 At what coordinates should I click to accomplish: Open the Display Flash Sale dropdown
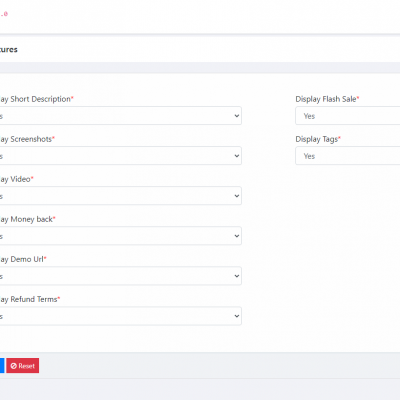click(348, 116)
